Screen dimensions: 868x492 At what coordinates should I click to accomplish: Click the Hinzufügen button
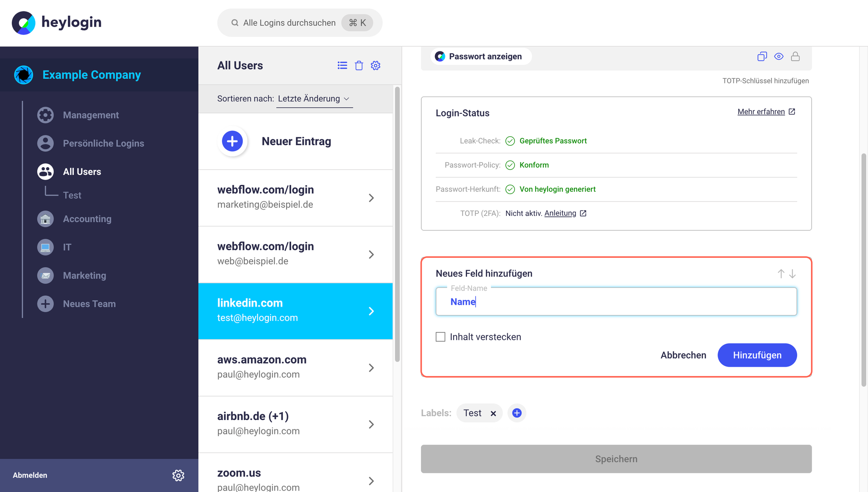point(757,355)
